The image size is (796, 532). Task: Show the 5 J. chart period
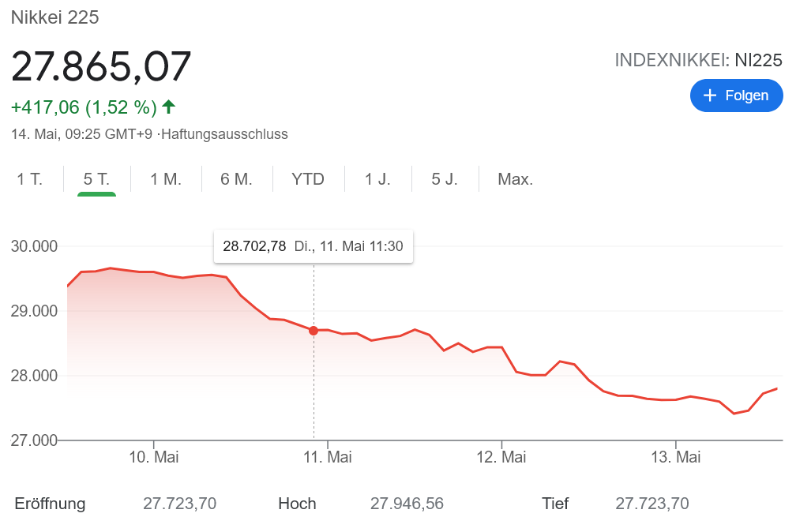(x=445, y=179)
